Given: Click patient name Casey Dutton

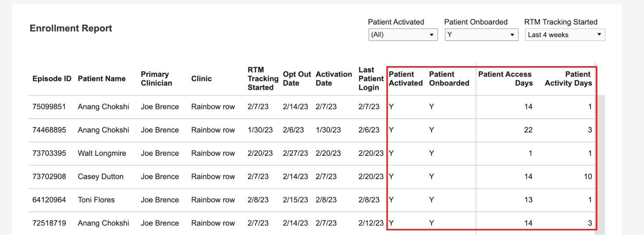Looking at the screenshot, I should 100,177.
